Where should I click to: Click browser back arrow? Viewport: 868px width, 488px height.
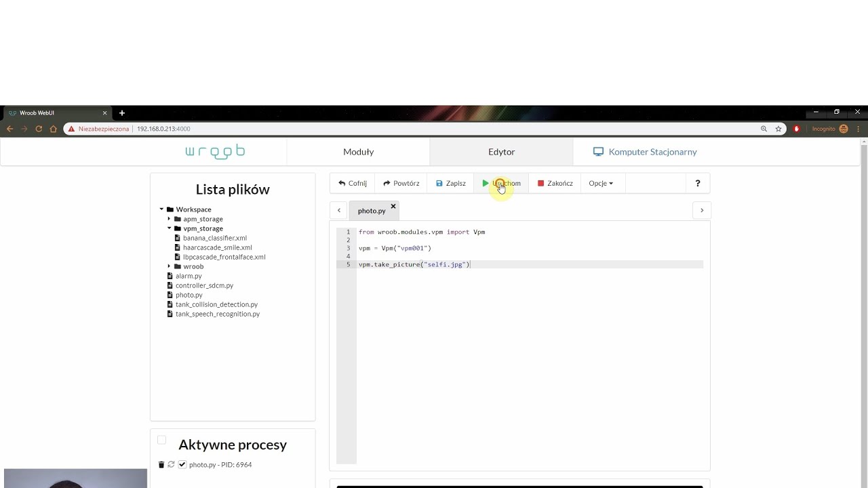9,128
